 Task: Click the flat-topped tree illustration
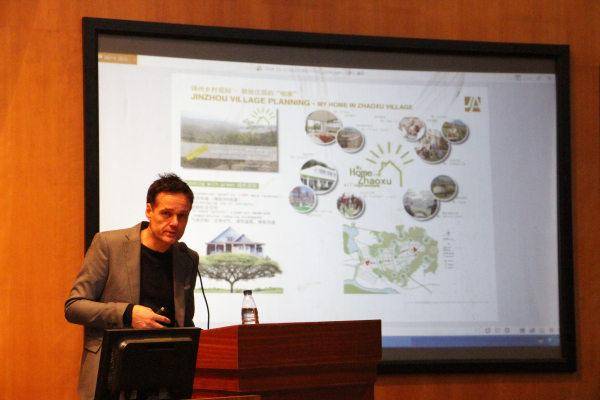[x=241, y=268]
